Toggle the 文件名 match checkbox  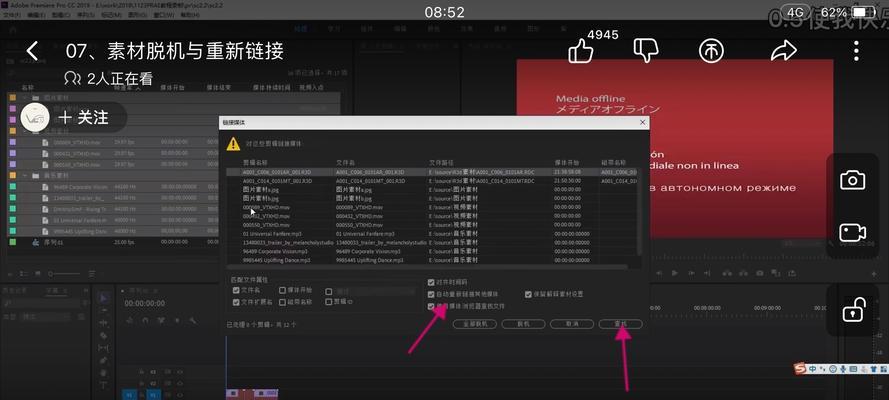pyautogui.click(x=236, y=290)
